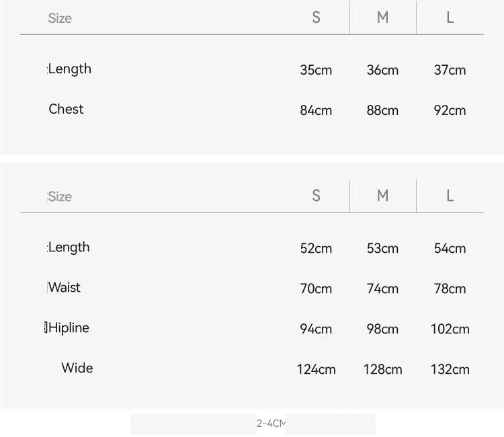Click the 35cm length value
The image size is (504, 437).
point(316,70)
